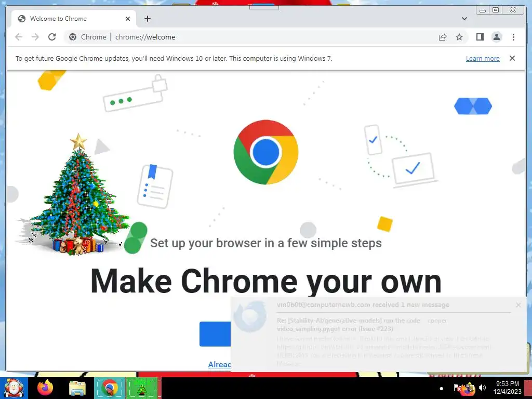Click the network tray icon

tap(470, 388)
